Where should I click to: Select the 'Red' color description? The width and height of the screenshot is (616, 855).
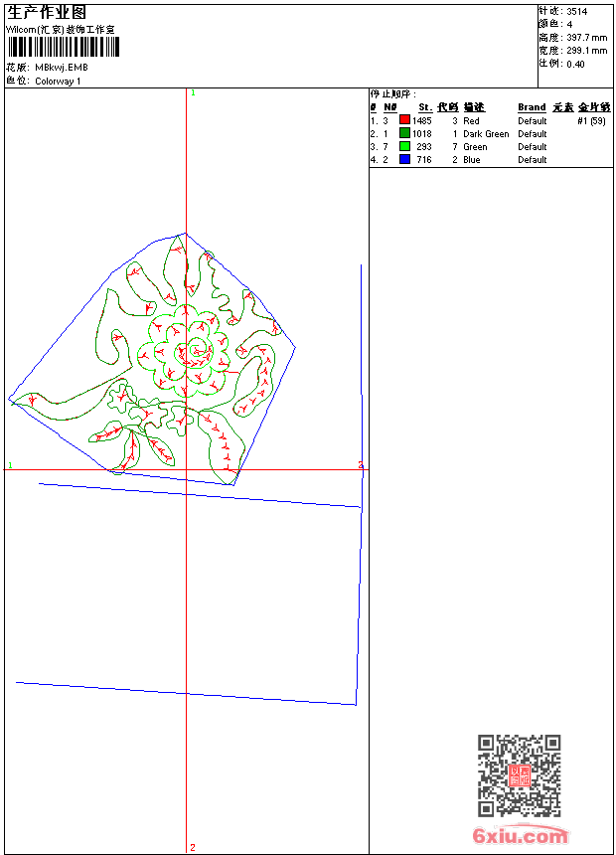click(x=471, y=120)
